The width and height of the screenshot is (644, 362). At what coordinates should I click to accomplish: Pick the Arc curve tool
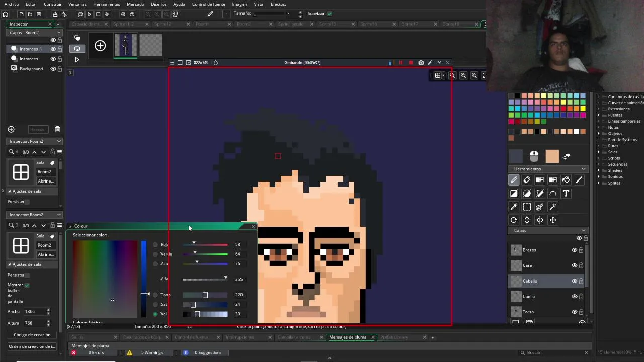click(553, 194)
